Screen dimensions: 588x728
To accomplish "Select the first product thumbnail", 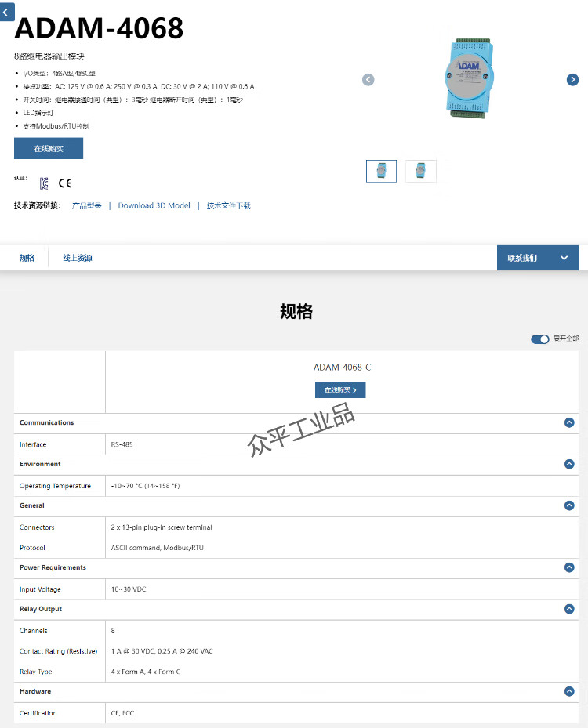I will 381,171.
